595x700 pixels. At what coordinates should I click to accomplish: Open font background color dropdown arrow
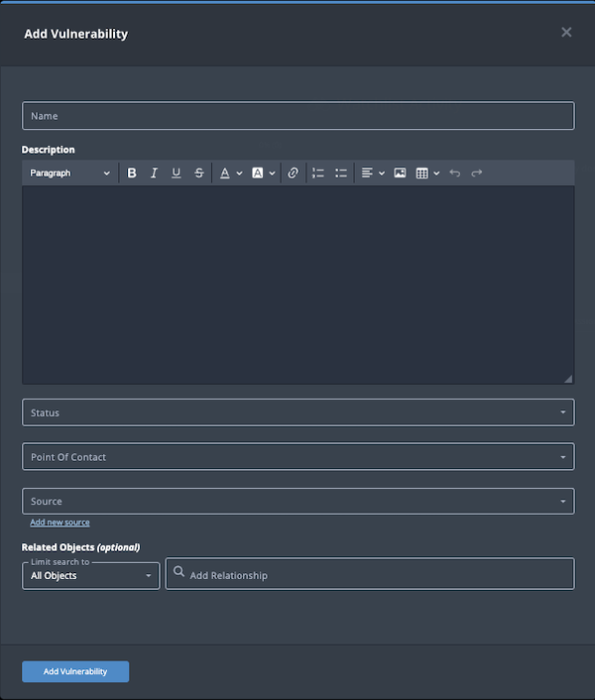tap(272, 174)
